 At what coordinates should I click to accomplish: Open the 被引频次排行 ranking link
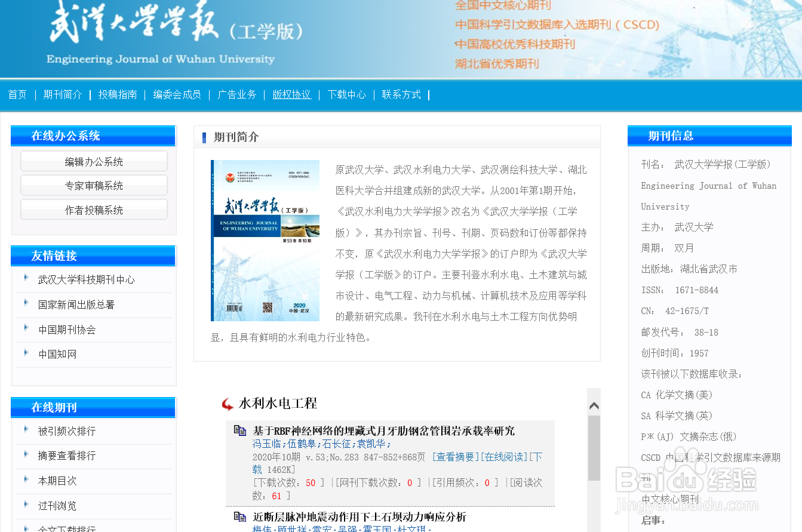67,431
